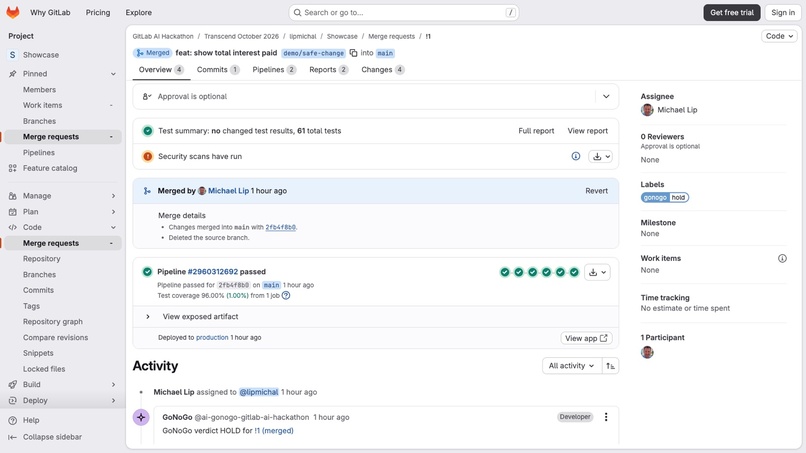Switch to the Pipelines tab
This screenshot has width=806, height=453.
274,69
